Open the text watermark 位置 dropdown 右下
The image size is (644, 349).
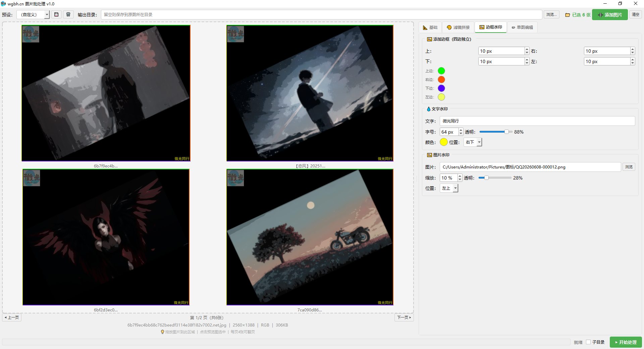(473, 142)
